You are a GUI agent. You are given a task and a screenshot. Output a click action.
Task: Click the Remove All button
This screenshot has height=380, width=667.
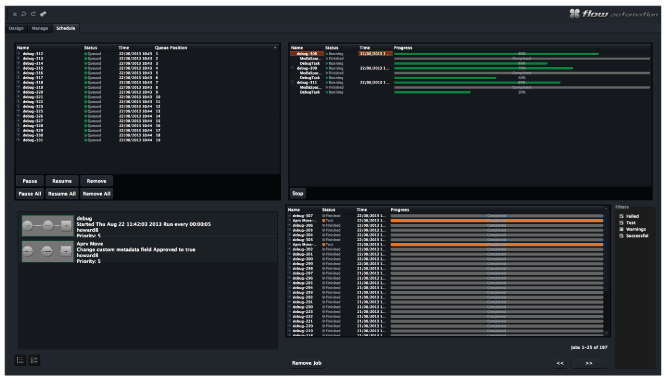97,194
